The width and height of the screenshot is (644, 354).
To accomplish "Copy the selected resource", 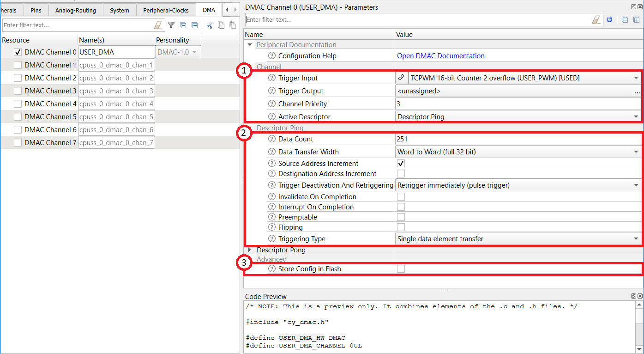I will click(221, 25).
